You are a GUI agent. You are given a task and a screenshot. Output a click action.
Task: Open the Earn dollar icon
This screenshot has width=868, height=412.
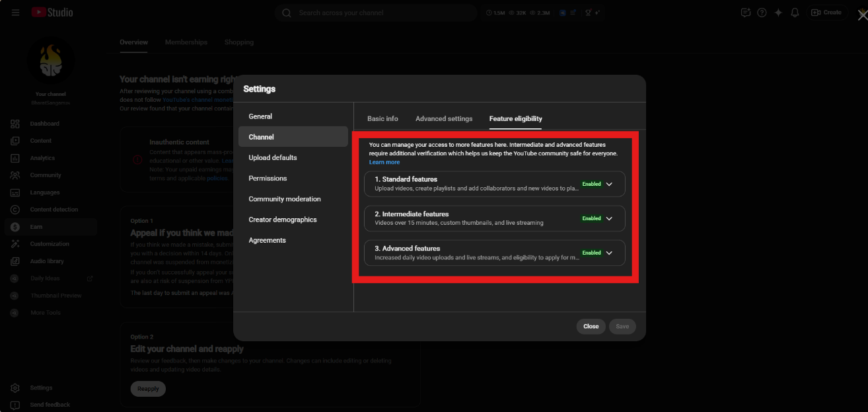pos(15,227)
